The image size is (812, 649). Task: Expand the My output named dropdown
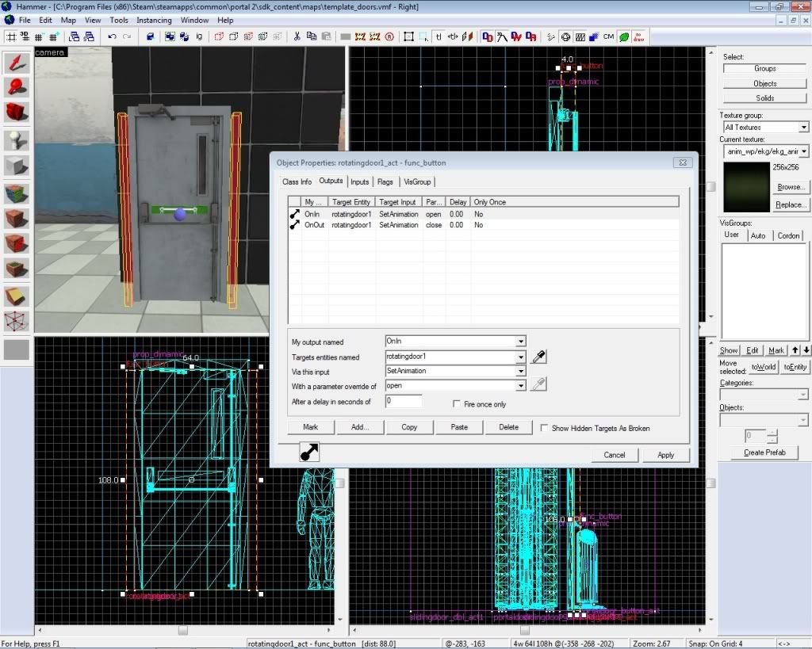pyautogui.click(x=520, y=342)
